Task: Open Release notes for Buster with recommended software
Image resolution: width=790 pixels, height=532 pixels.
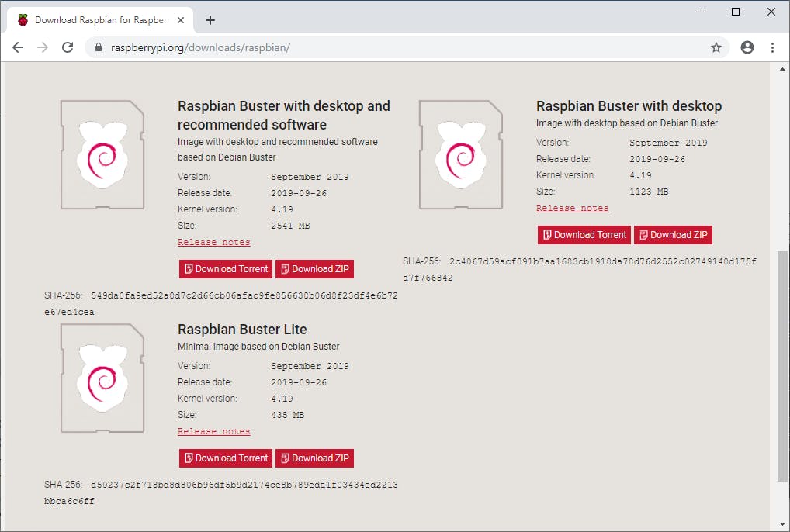Action: click(213, 242)
